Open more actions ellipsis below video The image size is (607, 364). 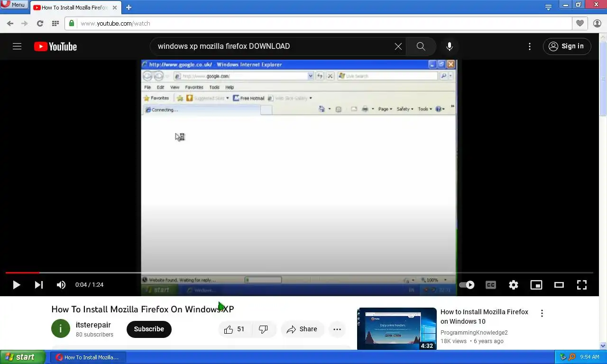337,329
